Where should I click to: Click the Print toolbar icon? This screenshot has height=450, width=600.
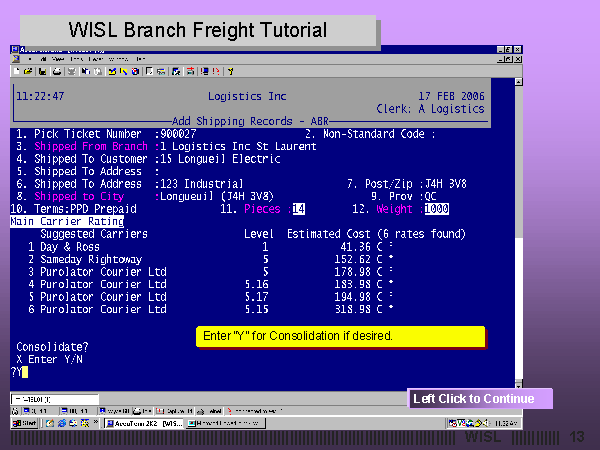point(57,71)
